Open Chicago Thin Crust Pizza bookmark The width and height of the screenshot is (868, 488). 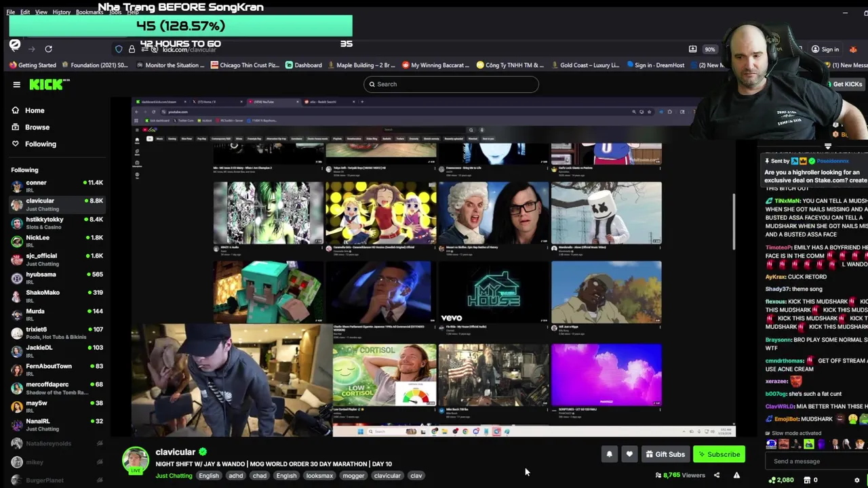245,65
